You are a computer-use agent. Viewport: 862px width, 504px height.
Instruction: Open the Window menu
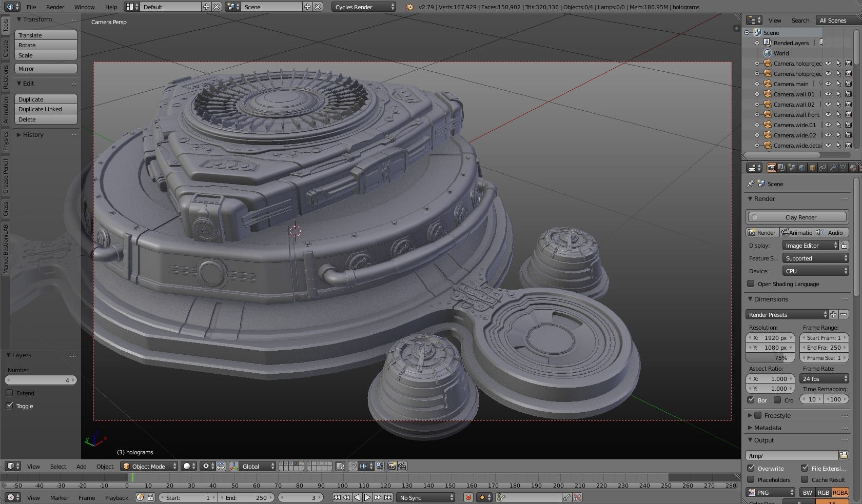coord(84,7)
